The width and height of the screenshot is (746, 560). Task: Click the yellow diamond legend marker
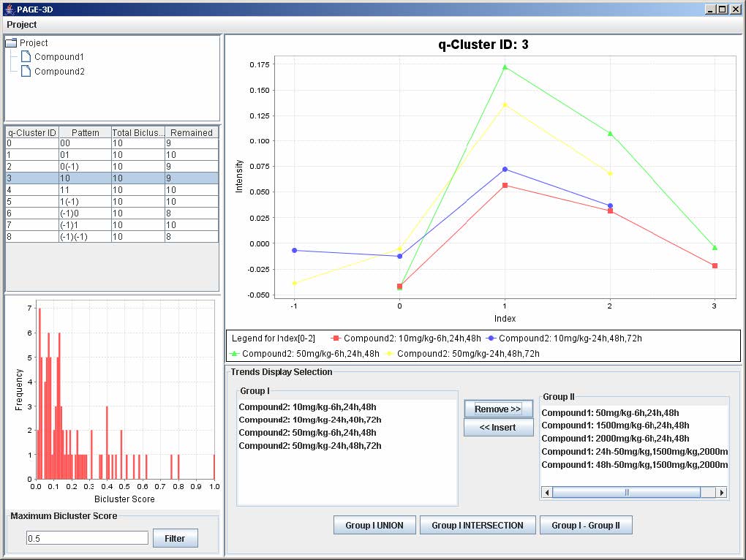[388, 354]
